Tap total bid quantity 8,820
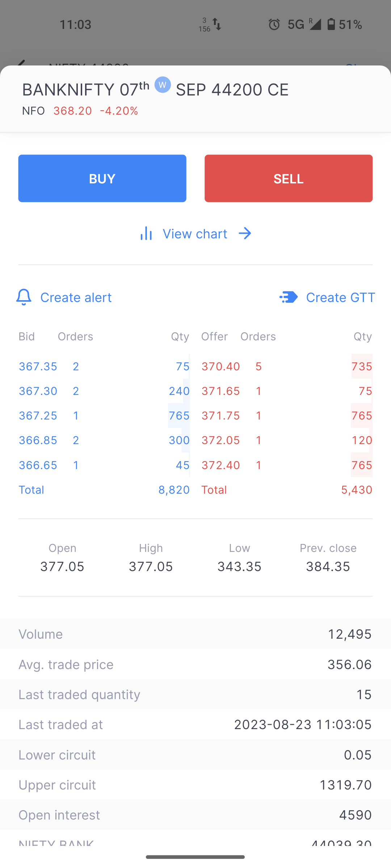391x868 pixels. pyautogui.click(x=174, y=490)
